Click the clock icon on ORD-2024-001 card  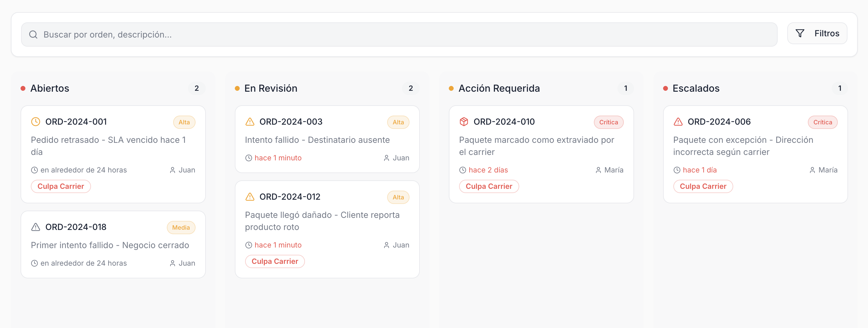35,121
